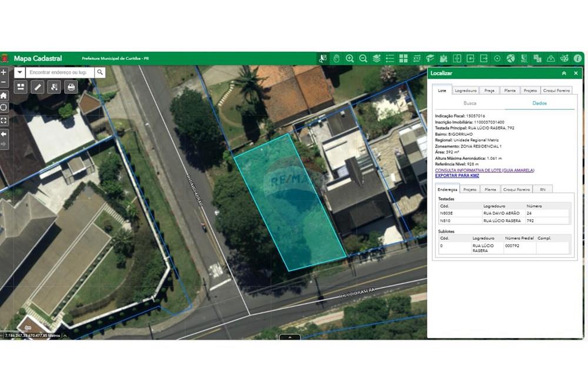Click Exportar para KMZ link
This screenshot has width=588, height=392.
tap(457, 176)
